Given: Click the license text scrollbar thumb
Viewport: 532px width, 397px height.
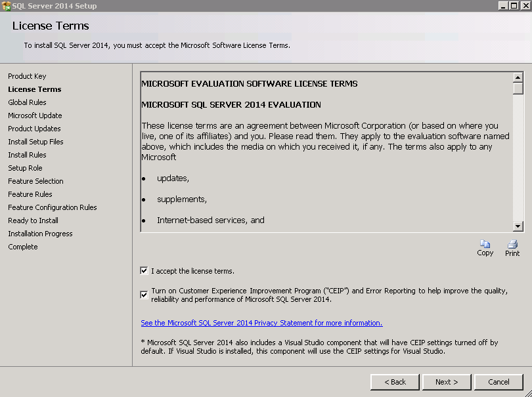Looking at the screenshot, I should (518, 89).
